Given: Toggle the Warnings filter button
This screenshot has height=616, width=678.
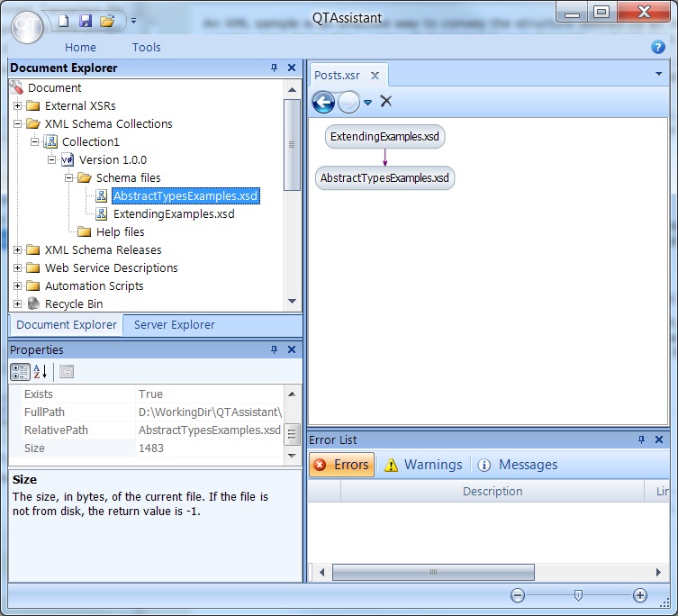Looking at the screenshot, I should (423, 465).
